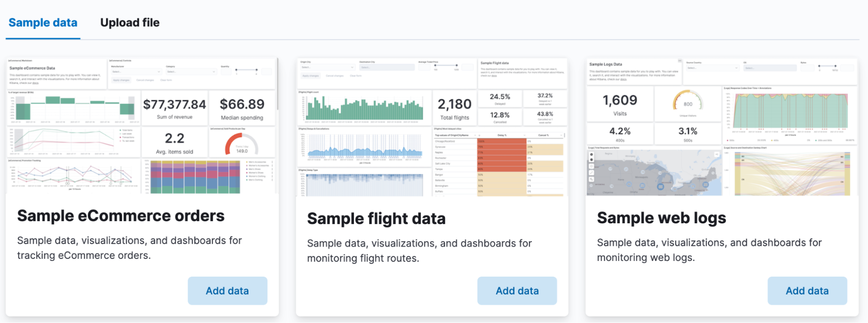Open the Origin City dropdown in flight preview
The width and height of the screenshot is (868, 323).
[327, 67]
